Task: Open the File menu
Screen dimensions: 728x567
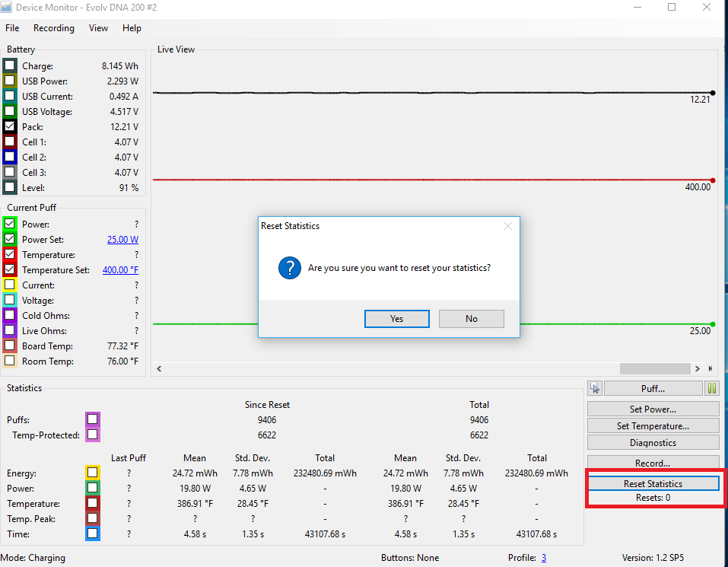Action: 12,28
